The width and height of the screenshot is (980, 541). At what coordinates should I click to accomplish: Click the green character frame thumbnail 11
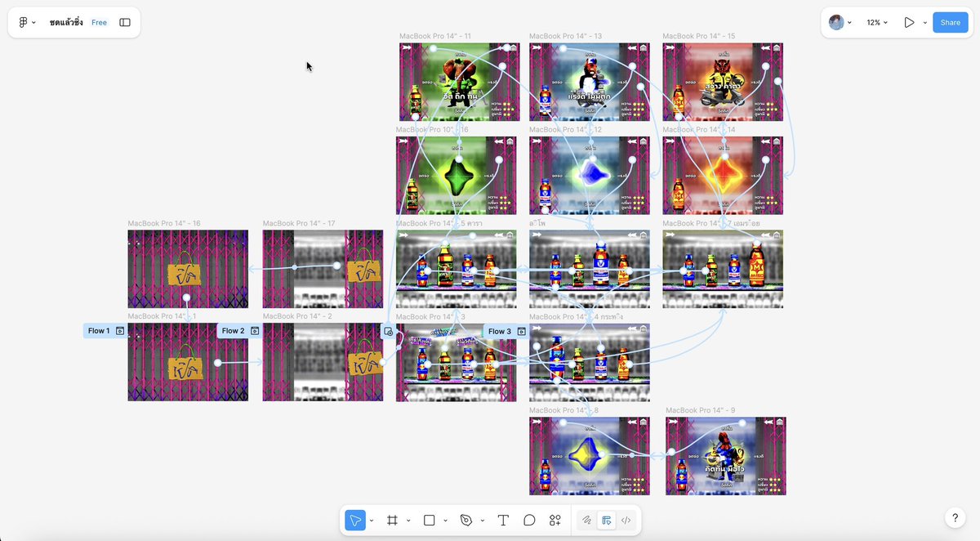pos(460,82)
